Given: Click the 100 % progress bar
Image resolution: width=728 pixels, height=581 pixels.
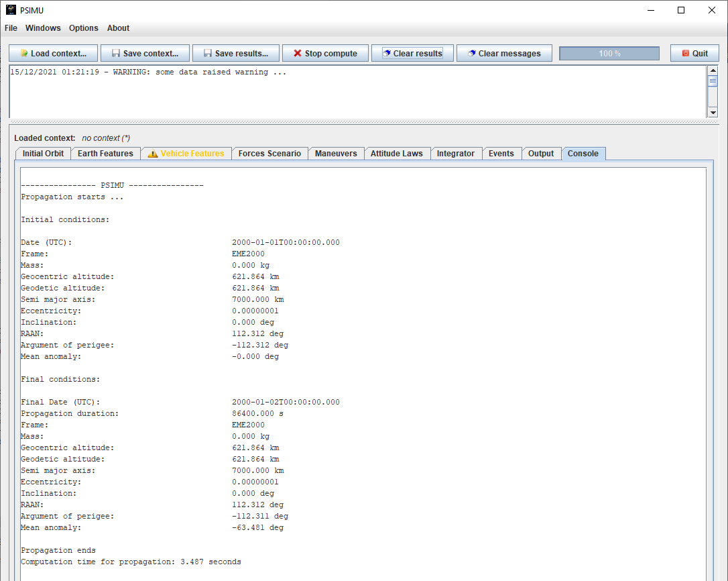Looking at the screenshot, I should pyautogui.click(x=609, y=54).
